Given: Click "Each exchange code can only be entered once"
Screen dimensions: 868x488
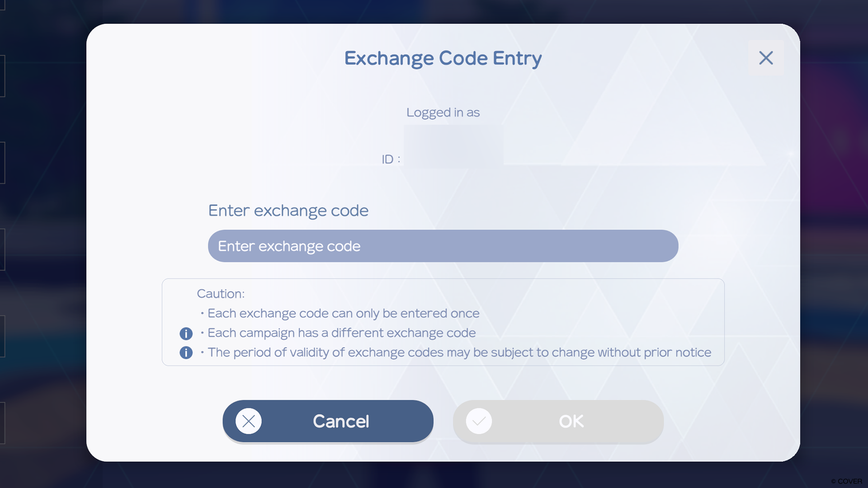Looking at the screenshot, I should (343, 313).
